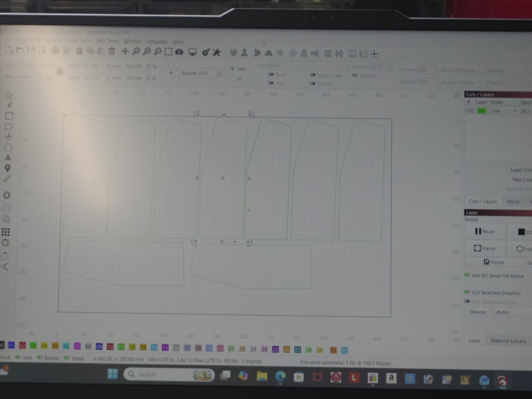Open the camera capture tool
This screenshot has width=532, height=399.
[x=179, y=52]
